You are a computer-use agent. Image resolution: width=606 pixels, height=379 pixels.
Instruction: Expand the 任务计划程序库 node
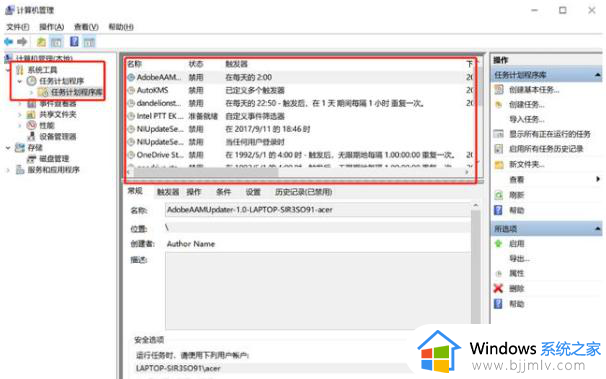[32, 92]
